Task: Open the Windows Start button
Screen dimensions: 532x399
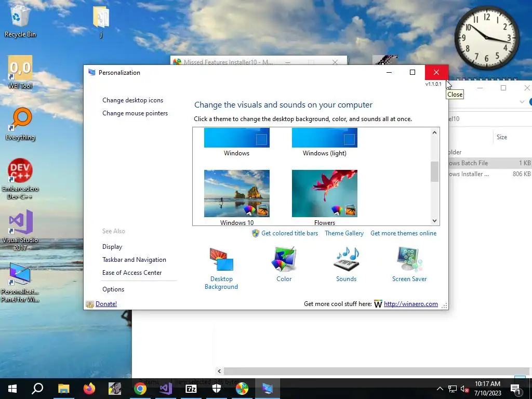Action: pyautogui.click(x=12, y=389)
